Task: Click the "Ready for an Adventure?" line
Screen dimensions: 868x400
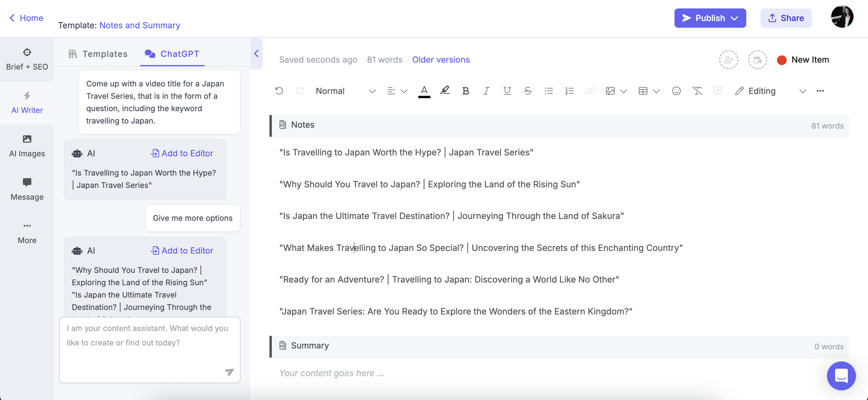Action: point(449,280)
